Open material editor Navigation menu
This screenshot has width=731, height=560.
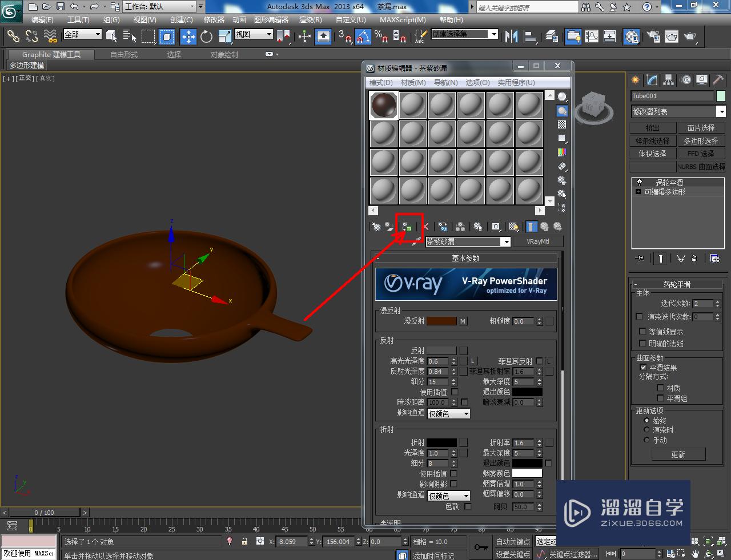coord(445,83)
